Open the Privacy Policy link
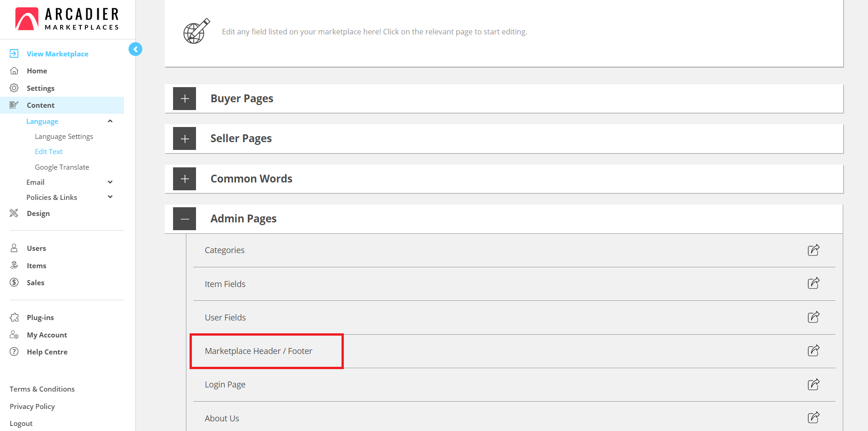Image resolution: width=868 pixels, height=431 pixels. (x=32, y=406)
